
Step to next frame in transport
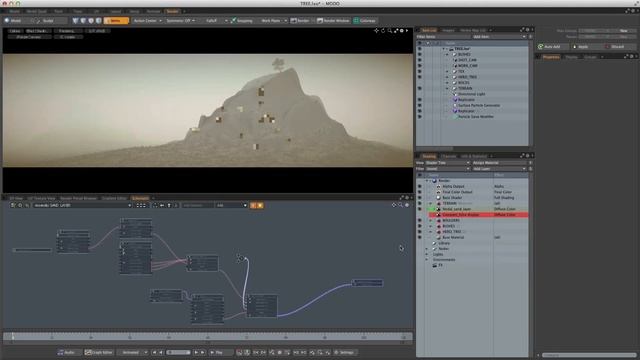click(x=196, y=352)
